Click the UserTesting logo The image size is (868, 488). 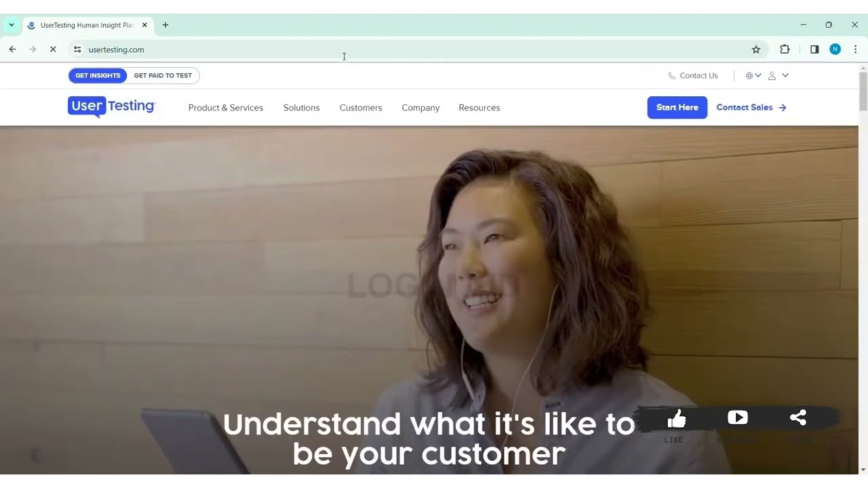pos(112,107)
